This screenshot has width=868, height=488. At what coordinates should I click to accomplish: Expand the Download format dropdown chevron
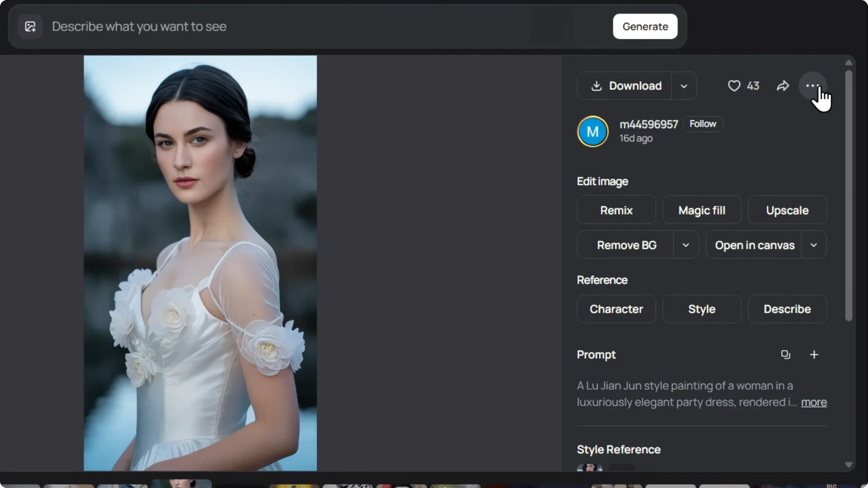point(684,85)
